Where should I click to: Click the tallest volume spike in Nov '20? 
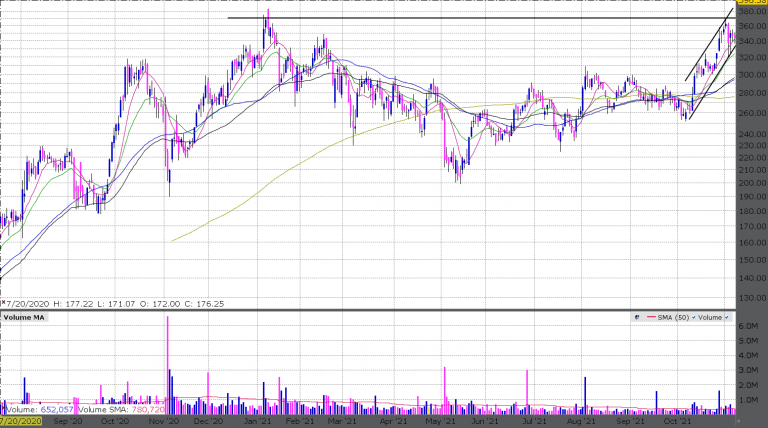click(167, 360)
